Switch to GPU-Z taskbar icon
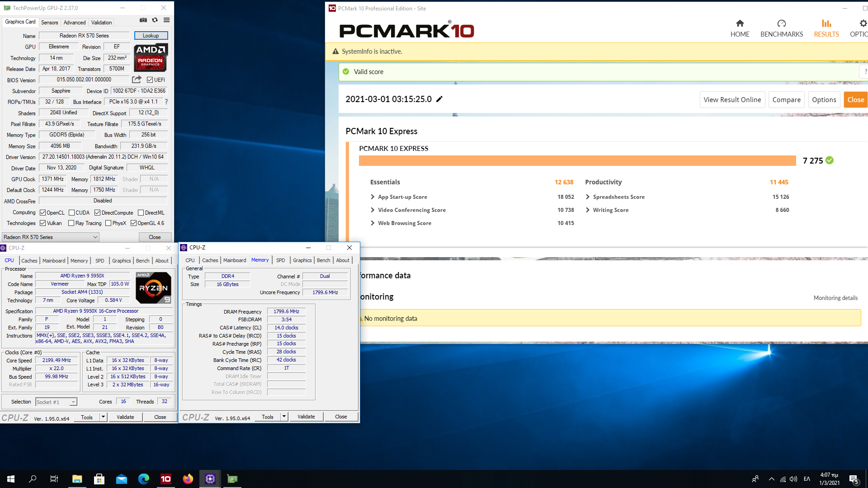Image resolution: width=868 pixels, height=488 pixels. [232, 479]
